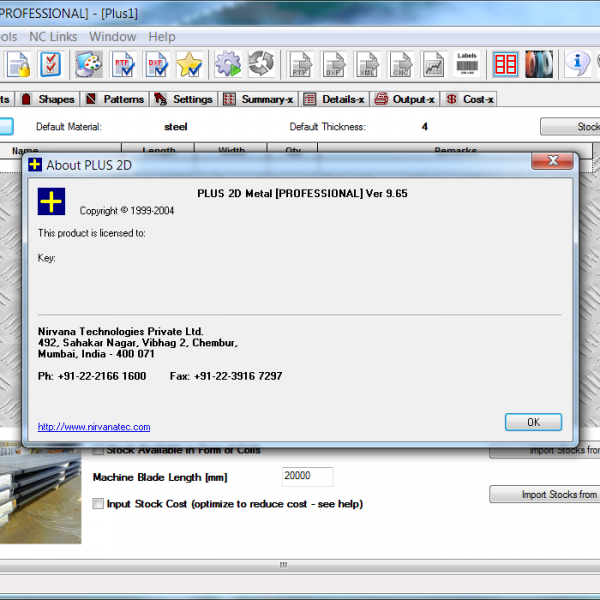Screen dimensions: 600x600
Task: Click the Machine Blade Length input field
Action: pyautogui.click(x=307, y=477)
